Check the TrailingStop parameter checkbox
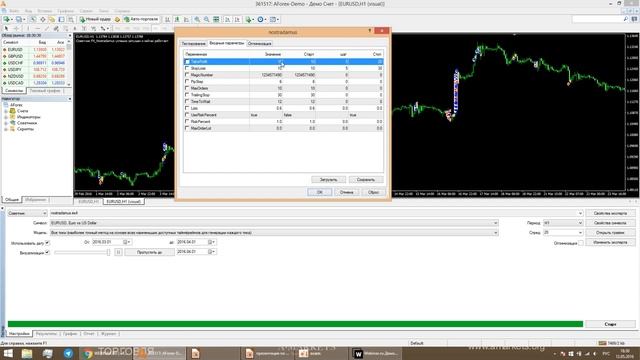 [x=187, y=95]
